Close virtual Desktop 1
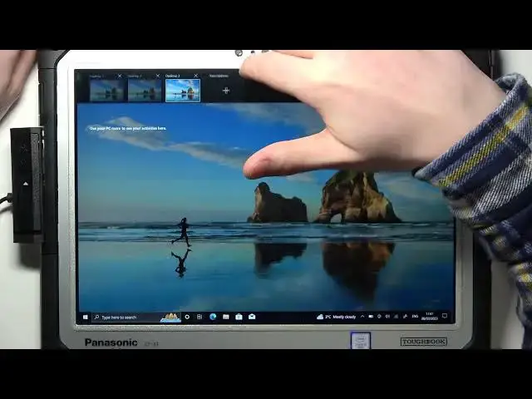This screenshot has height=399, width=532. coord(120,76)
